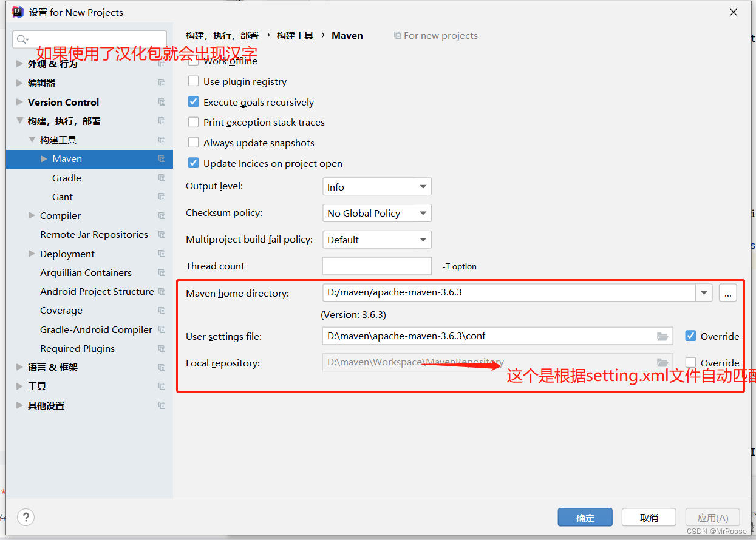Click the copy icon beside Deployment

pyautogui.click(x=162, y=254)
